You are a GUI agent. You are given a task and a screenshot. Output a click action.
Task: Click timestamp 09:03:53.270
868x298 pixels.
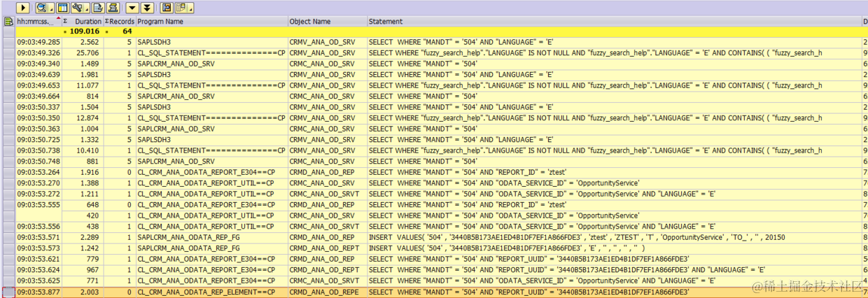tap(38, 183)
